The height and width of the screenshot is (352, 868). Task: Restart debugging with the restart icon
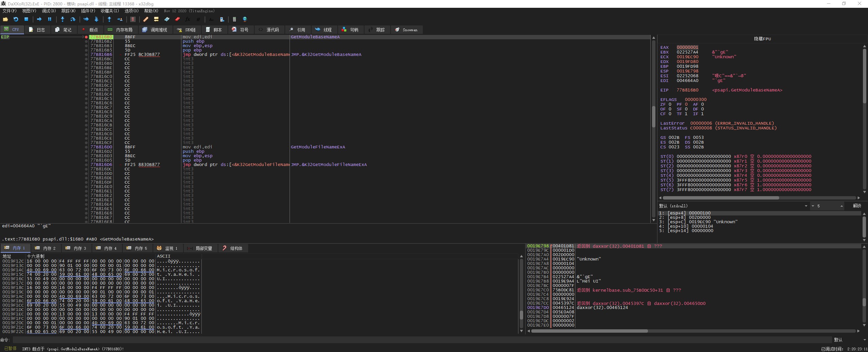(x=16, y=19)
